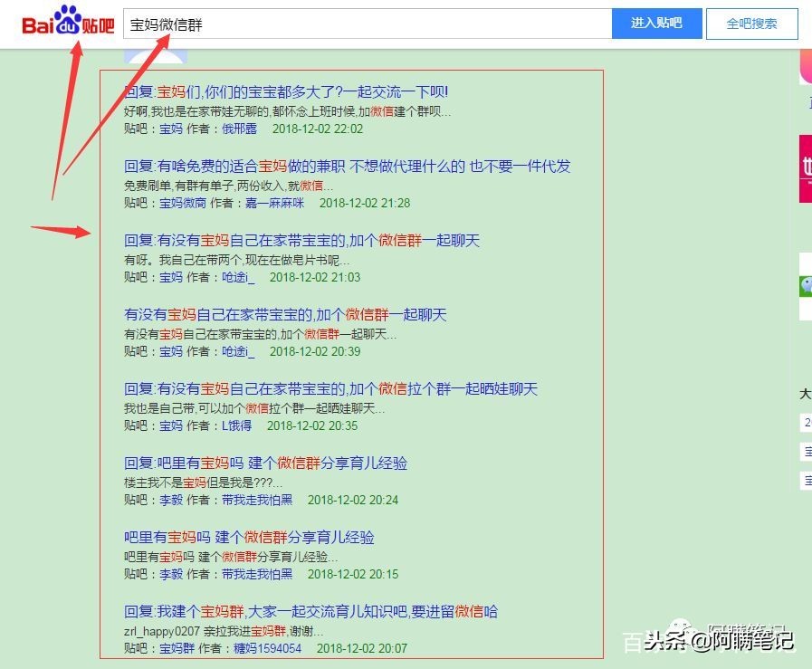Open 宝妈 tieba link in the 20:35 result
This screenshot has height=669, width=812.
click(171, 425)
